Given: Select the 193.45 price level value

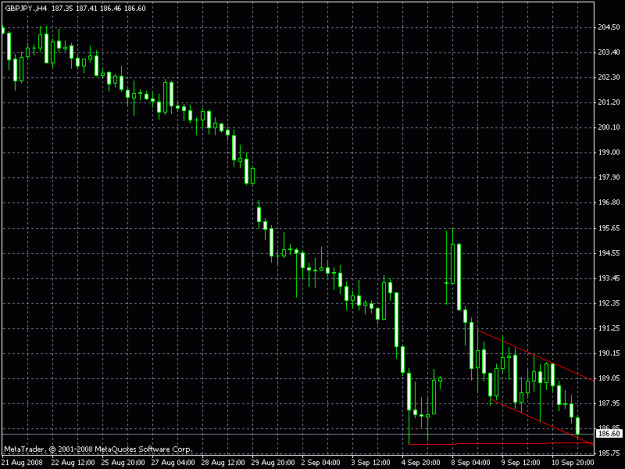Looking at the screenshot, I should coord(609,279).
